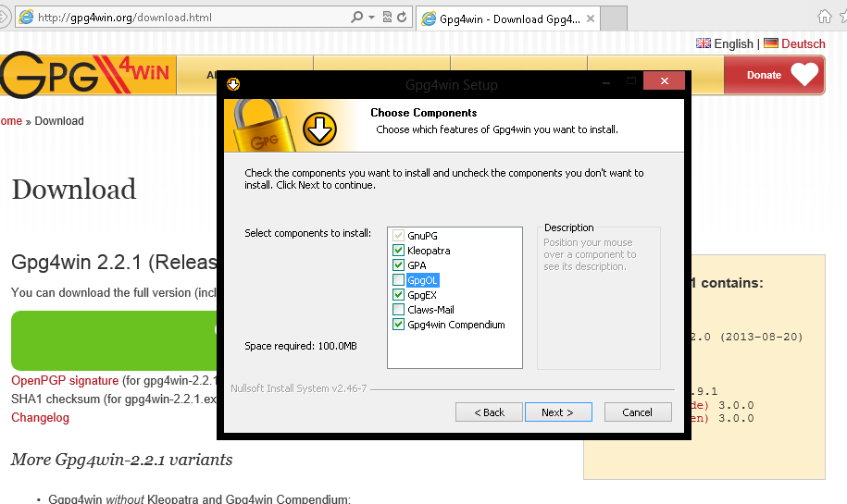
Task: Click the UK flag icon
Action: tap(704, 43)
